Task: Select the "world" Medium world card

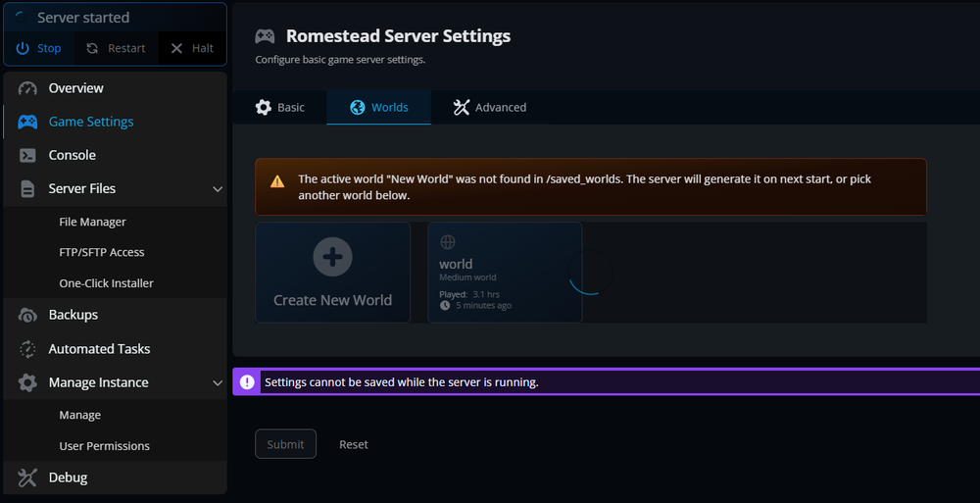Action: [505, 273]
